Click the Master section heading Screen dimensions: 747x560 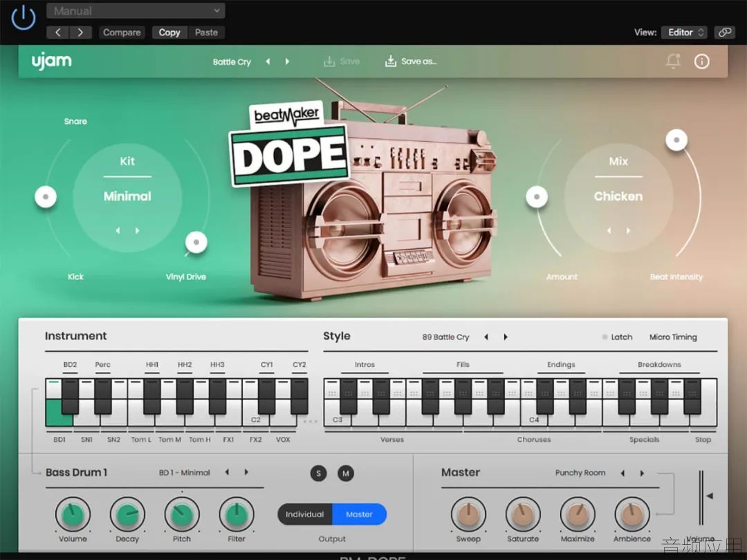pos(460,472)
